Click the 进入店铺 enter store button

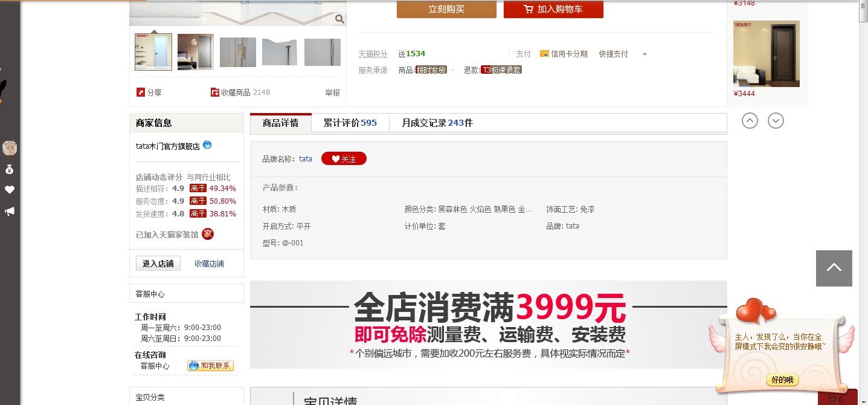[x=158, y=264]
